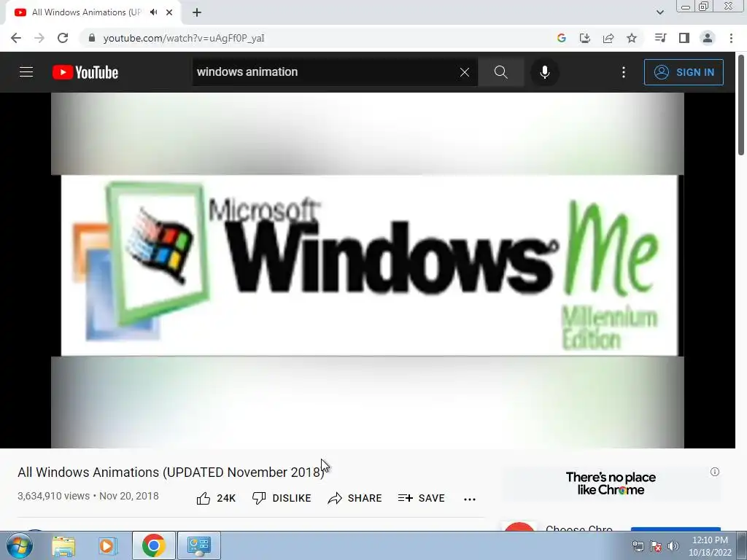
Task: Open ad info icon
Action: (715, 472)
